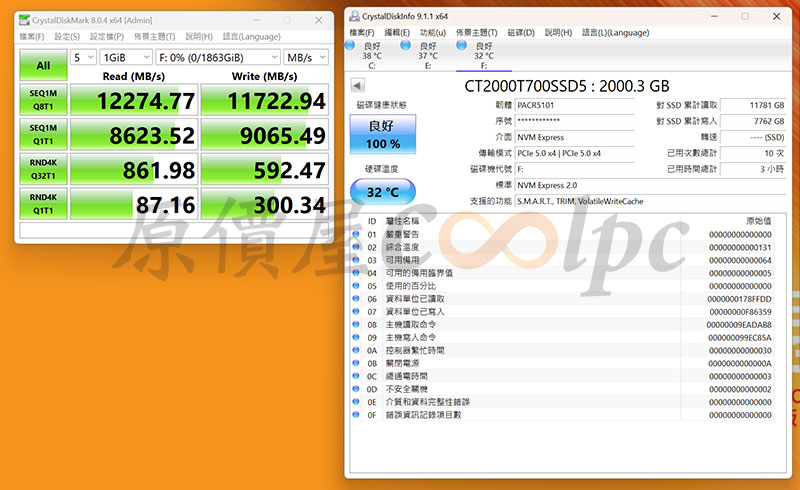Click the 良好 100 % health status button
The width and height of the screenshot is (800, 490).
pyautogui.click(x=383, y=134)
